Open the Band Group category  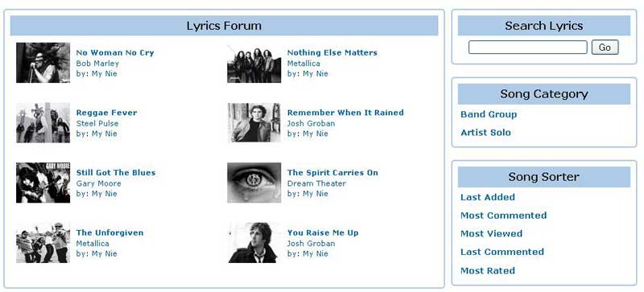click(x=489, y=114)
